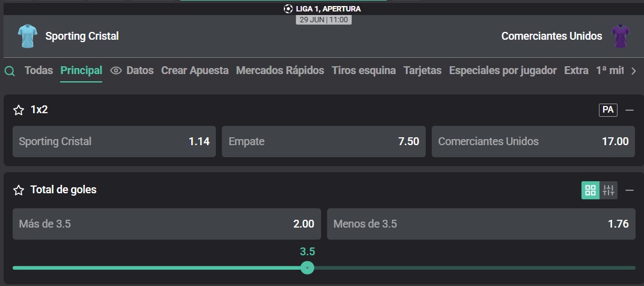Click the soccer ball league icon
This screenshot has height=286, width=644.
pos(288,8)
